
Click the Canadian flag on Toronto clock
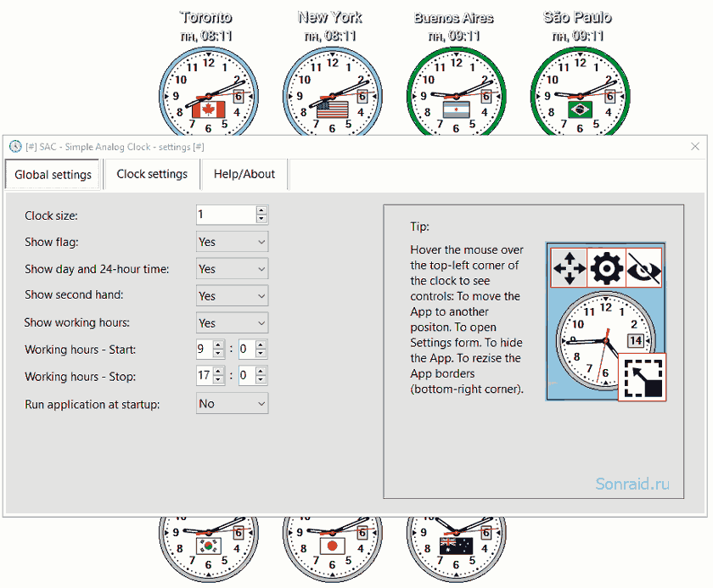208,109
